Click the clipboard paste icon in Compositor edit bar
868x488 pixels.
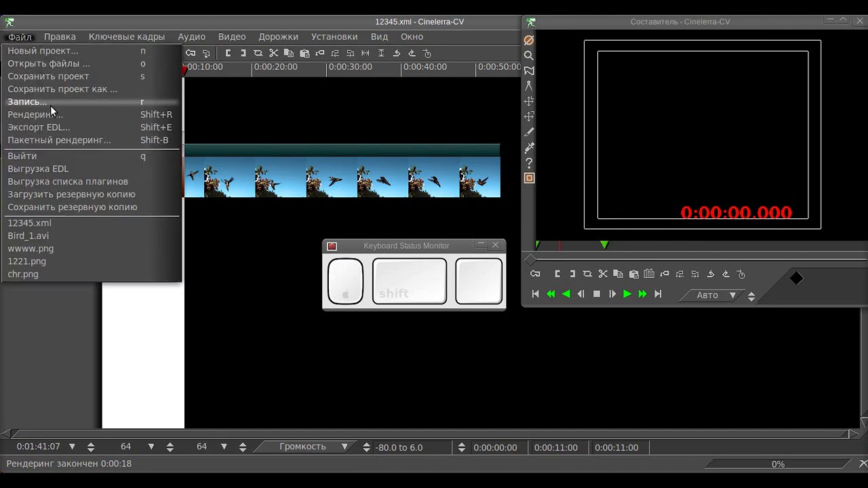[633, 274]
